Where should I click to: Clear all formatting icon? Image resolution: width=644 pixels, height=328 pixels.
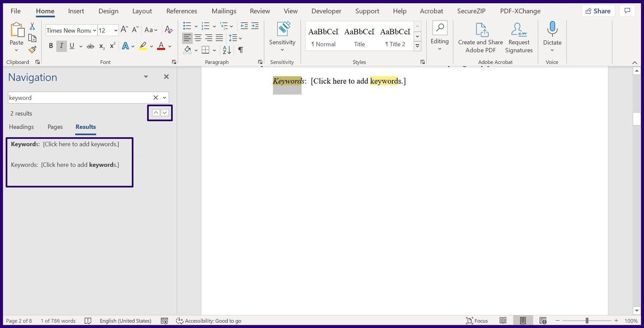169,30
